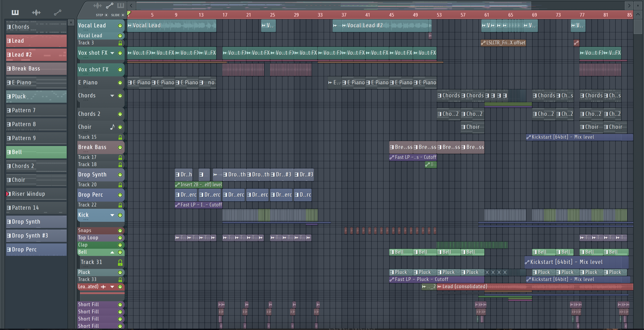Click the Riser Windup pattern arrow marker
644x330 pixels.
(x=7, y=194)
